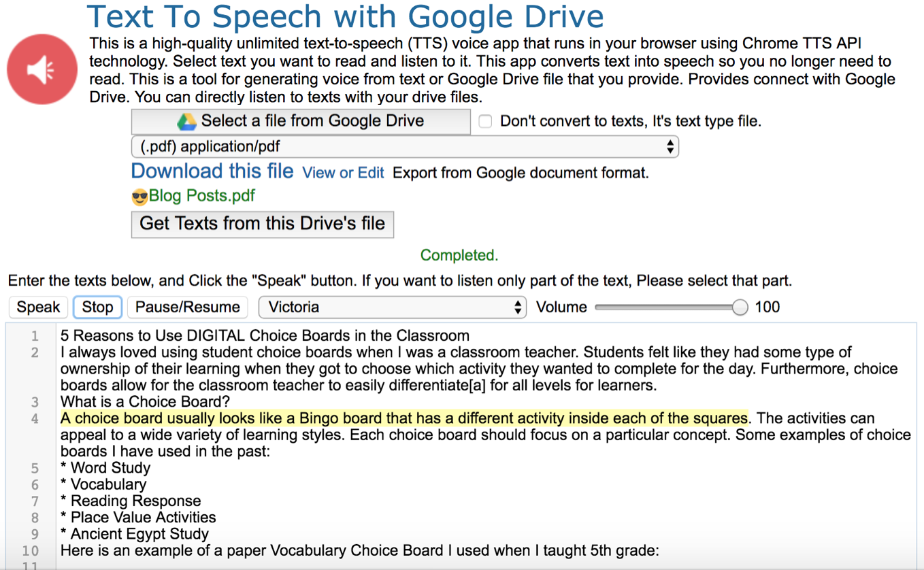Click the Download this file link

[x=212, y=171]
